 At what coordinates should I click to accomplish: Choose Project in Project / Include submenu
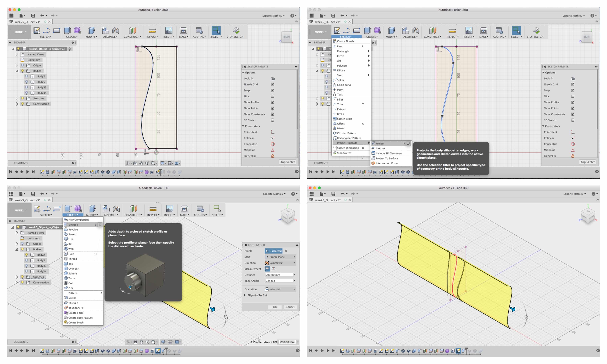point(391,143)
